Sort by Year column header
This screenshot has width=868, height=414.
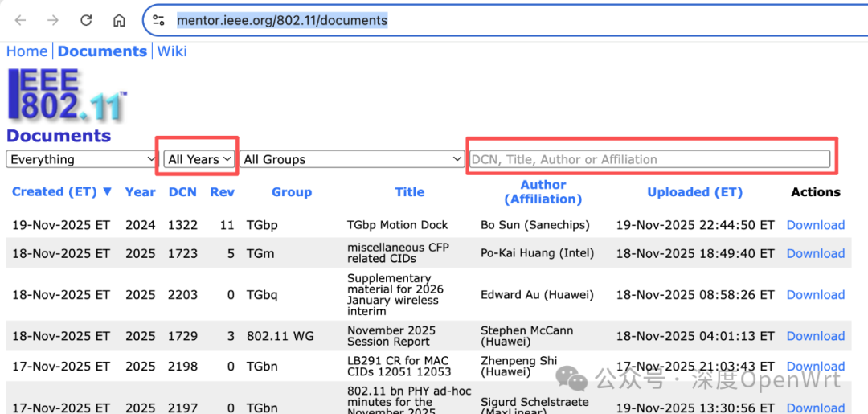coord(140,192)
